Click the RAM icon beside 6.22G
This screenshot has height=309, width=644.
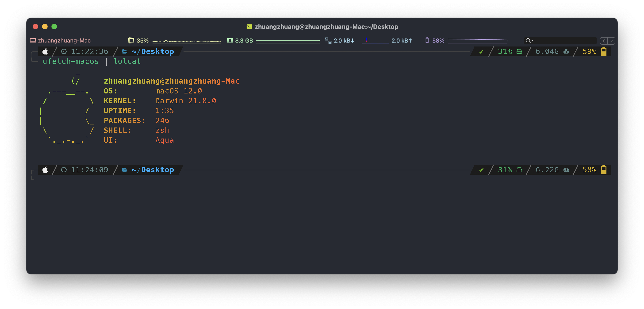coord(566,170)
